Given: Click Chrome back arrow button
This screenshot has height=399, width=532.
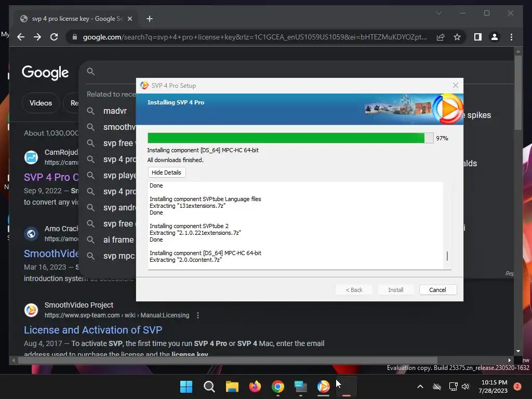Looking at the screenshot, I should 21,37.
